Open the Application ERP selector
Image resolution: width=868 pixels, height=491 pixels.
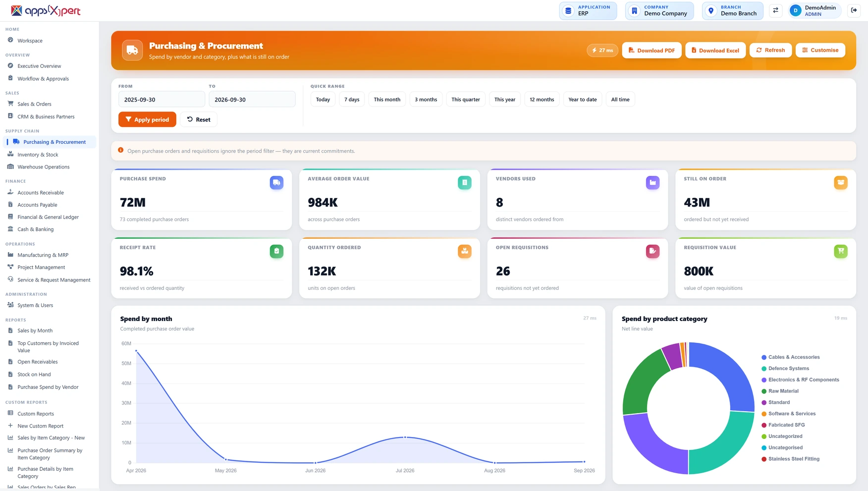click(x=588, y=10)
